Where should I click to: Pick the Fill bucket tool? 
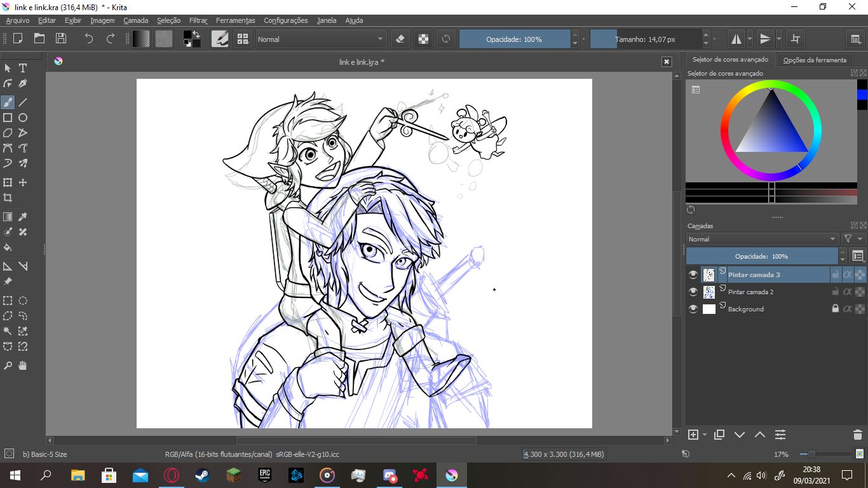coord(8,247)
